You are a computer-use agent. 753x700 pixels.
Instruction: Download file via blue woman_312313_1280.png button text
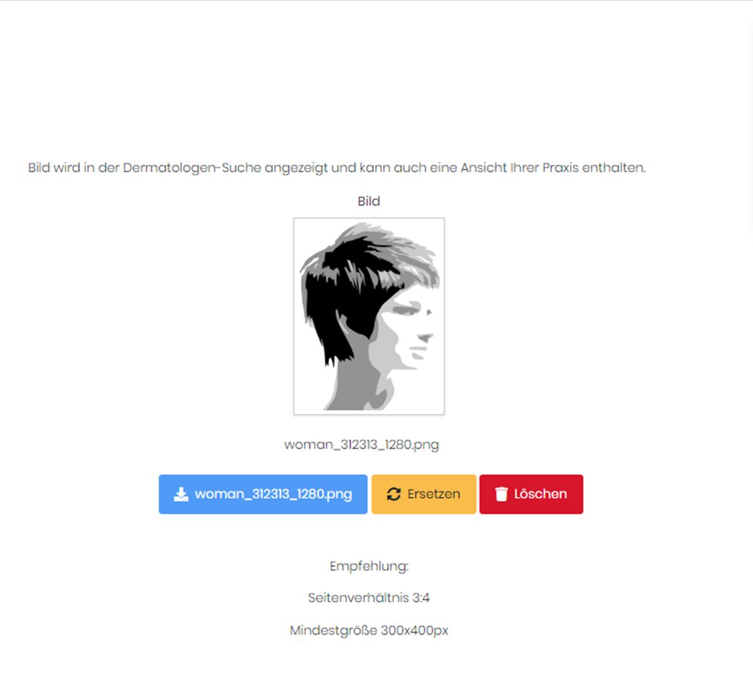click(273, 494)
